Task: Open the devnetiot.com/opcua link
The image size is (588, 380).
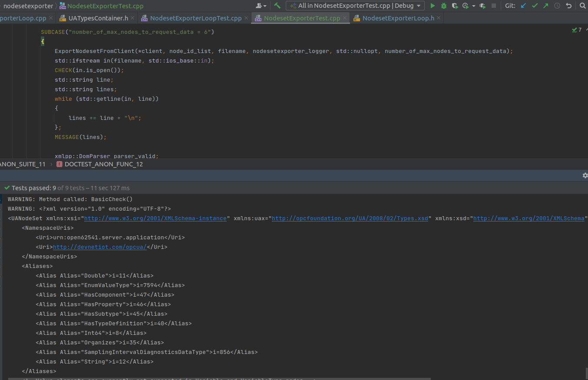Action: [99, 247]
